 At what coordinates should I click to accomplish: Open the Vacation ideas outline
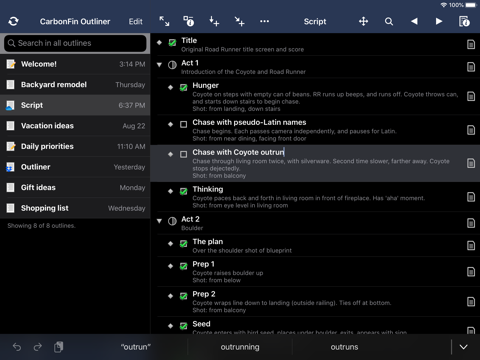click(75, 126)
